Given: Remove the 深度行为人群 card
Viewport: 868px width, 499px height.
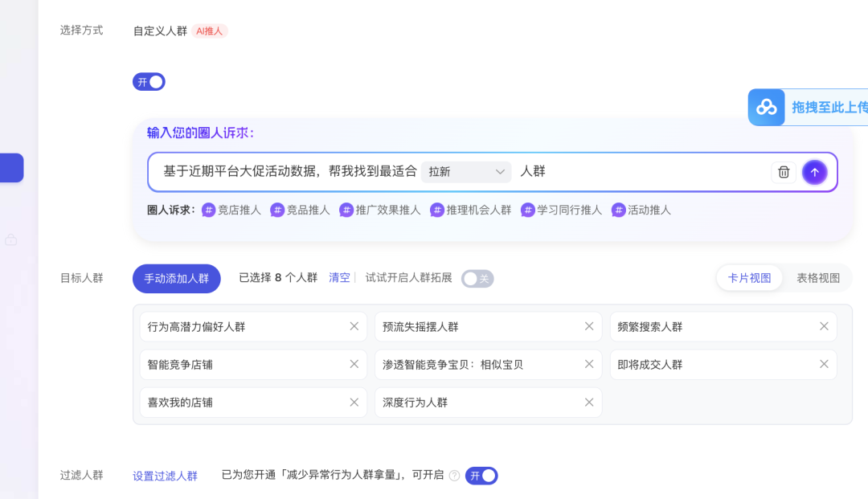Looking at the screenshot, I should pyautogui.click(x=589, y=403).
